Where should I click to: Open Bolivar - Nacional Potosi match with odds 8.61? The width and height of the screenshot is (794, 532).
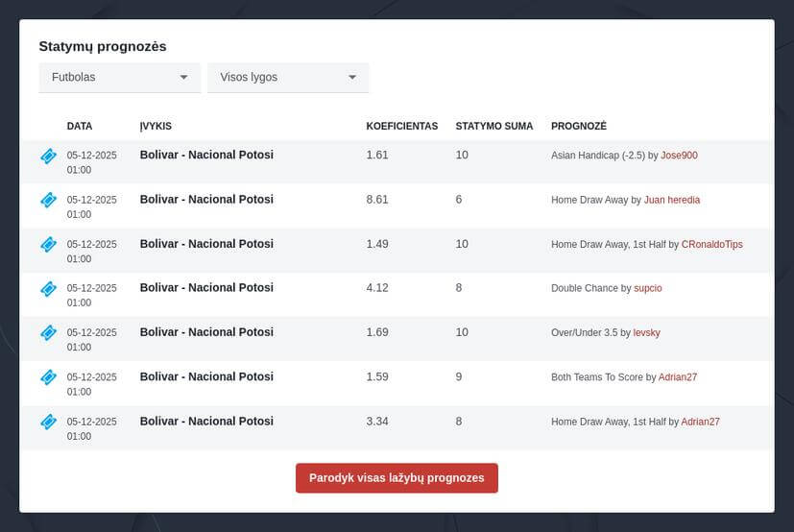[206, 200]
